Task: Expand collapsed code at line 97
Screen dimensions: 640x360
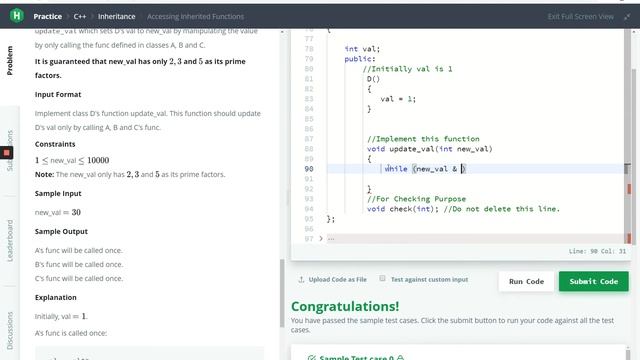Action: [321, 238]
